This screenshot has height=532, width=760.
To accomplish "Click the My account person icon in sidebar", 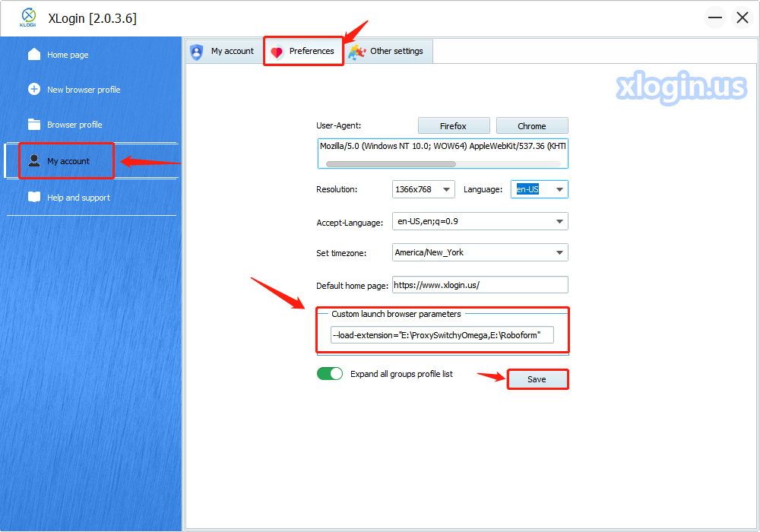I will (34, 160).
